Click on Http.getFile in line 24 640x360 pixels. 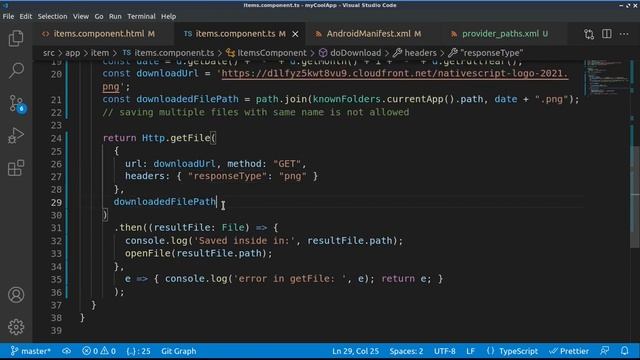(176, 138)
